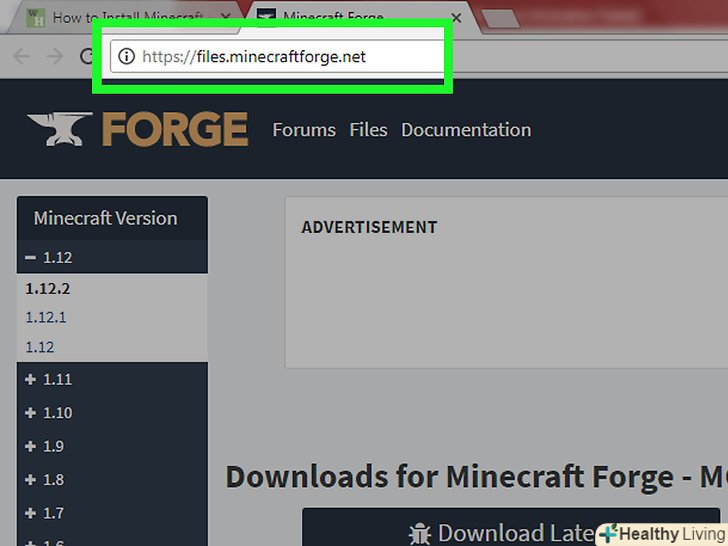Click the ADVERTISEMENT label
Viewport: 728px width, 546px height.
(369, 227)
